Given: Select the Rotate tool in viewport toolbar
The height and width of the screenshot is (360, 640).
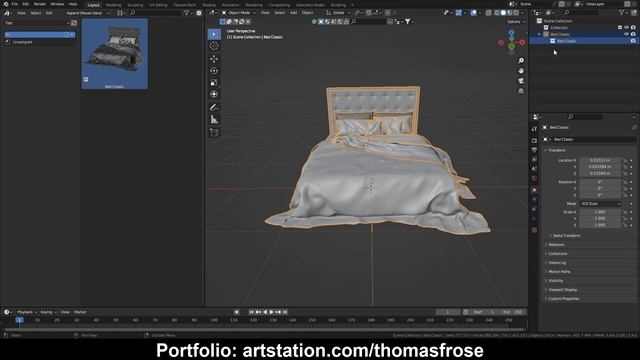Looking at the screenshot, I should pos(214,70).
